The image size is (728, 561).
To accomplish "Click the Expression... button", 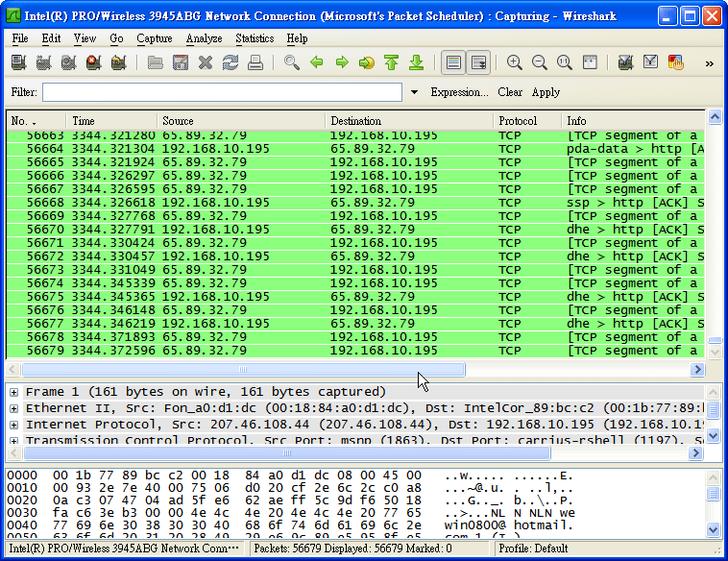I will click(459, 92).
